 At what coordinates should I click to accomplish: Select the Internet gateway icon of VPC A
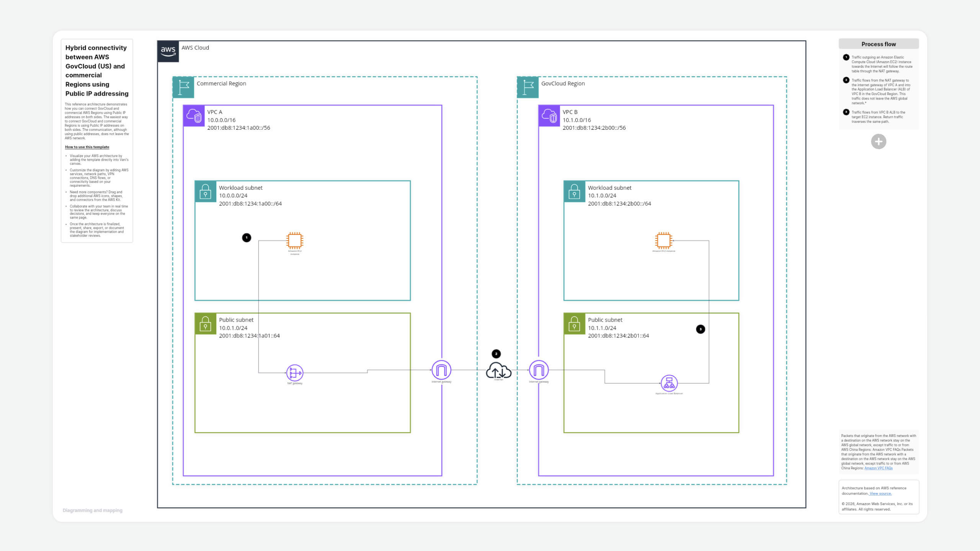pyautogui.click(x=441, y=370)
